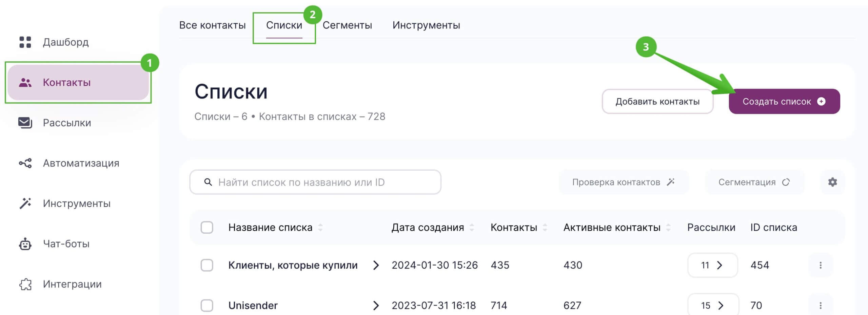Open the Unisender list
Image resolution: width=868 pixels, height=315 pixels.
pyautogui.click(x=253, y=306)
